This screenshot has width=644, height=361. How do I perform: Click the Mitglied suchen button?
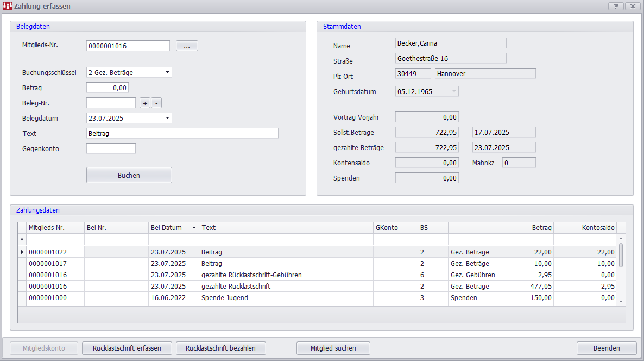[x=333, y=348]
